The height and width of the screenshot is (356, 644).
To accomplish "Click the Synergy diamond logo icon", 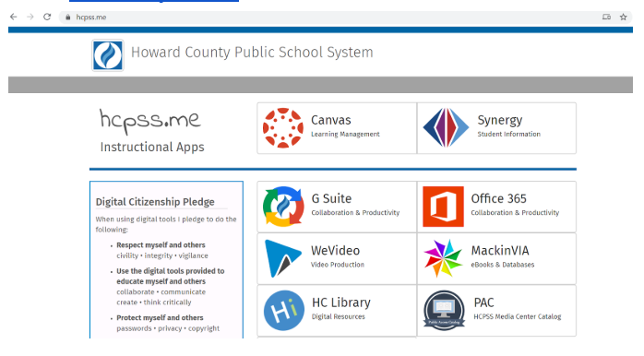I will (x=446, y=127).
